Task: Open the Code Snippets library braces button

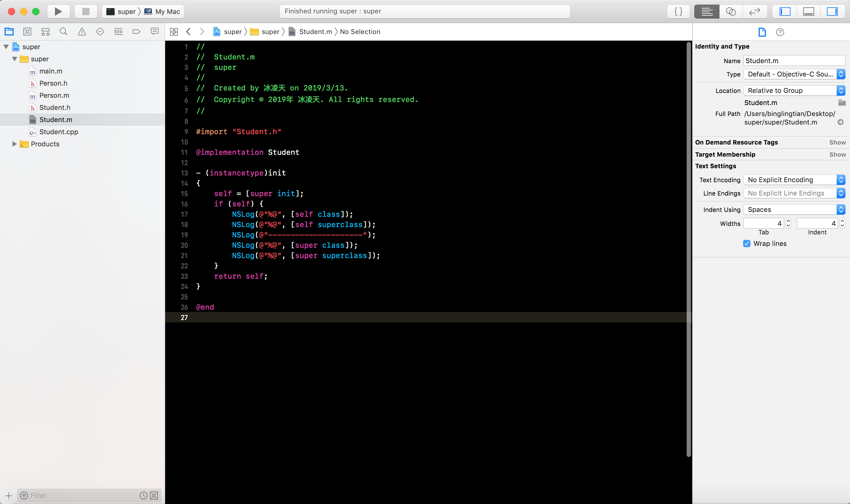Action: tap(678, 12)
